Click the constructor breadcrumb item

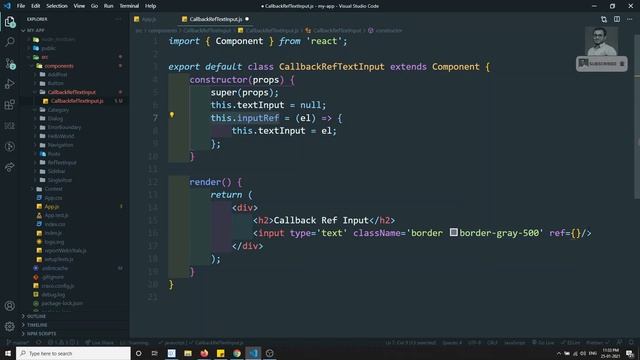(x=385, y=30)
